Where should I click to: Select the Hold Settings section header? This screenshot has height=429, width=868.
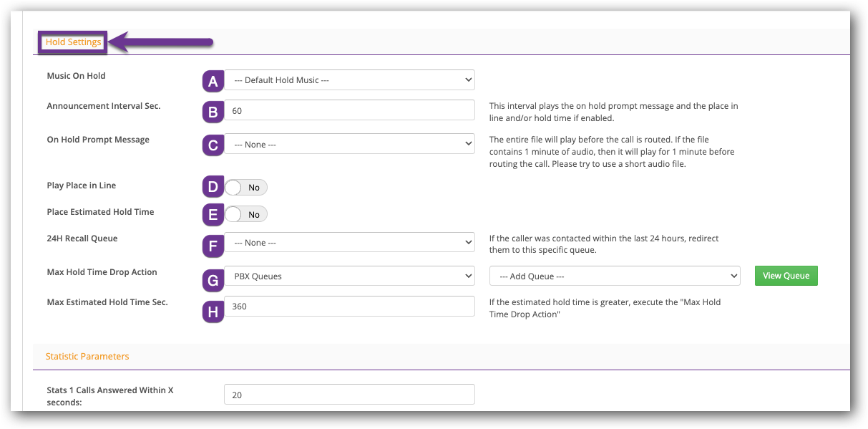pos(72,42)
